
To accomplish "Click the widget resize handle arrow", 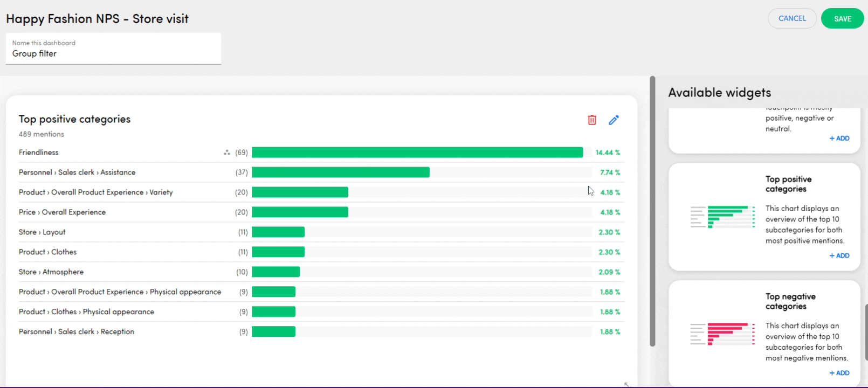I will point(626,384).
